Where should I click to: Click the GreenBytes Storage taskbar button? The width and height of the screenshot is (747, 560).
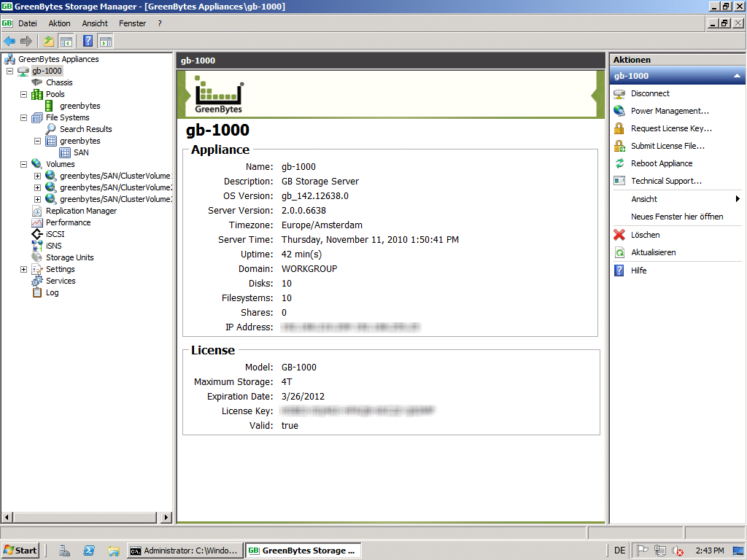pyautogui.click(x=303, y=551)
